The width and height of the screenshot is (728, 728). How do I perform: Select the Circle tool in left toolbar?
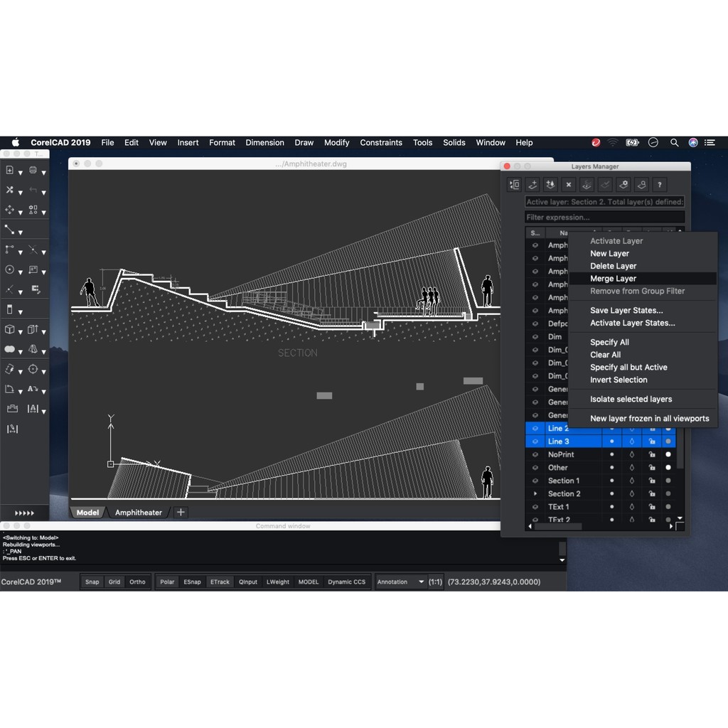[9, 270]
